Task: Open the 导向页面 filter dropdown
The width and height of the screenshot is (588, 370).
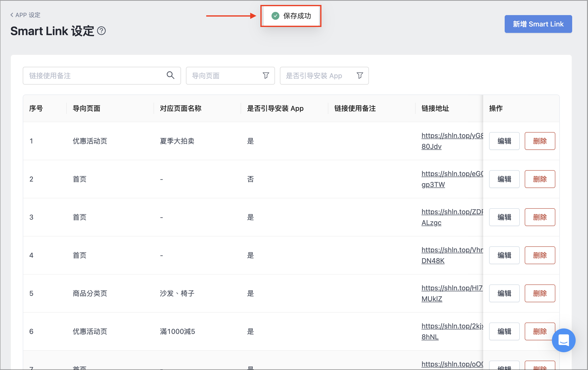Action: [x=230, y=75]
